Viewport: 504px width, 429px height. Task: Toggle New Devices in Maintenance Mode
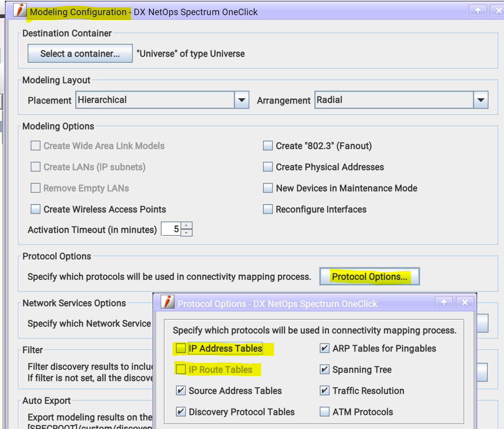(x=268, y=188)
